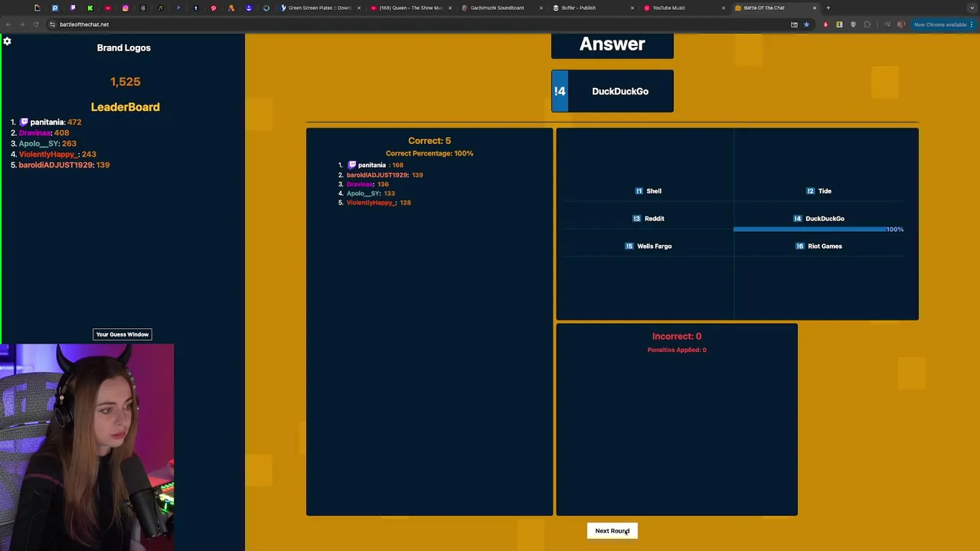The image size is (980, 551).
Task: Click the Penalties Applied: 0 label
Action: 677,350
